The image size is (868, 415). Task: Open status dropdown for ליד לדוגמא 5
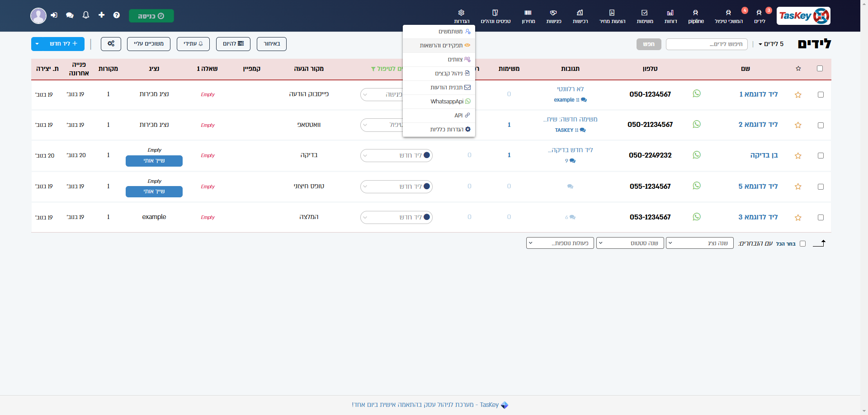click(396, 187)
